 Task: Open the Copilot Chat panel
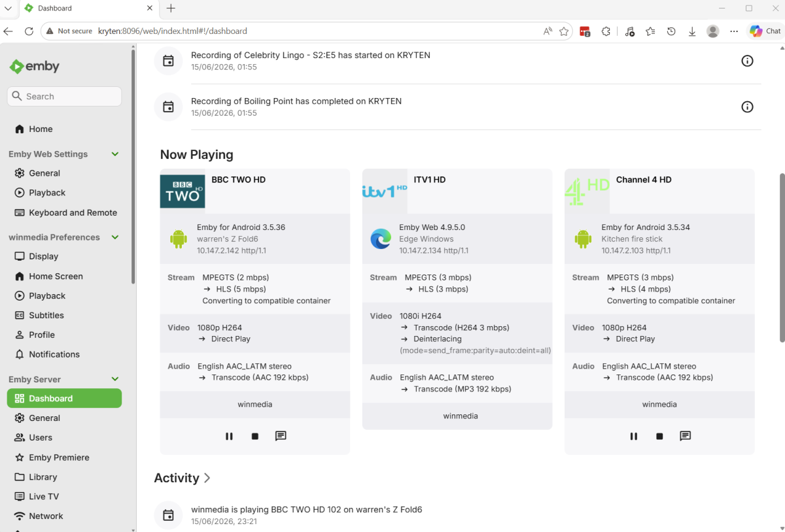point(765,31)
